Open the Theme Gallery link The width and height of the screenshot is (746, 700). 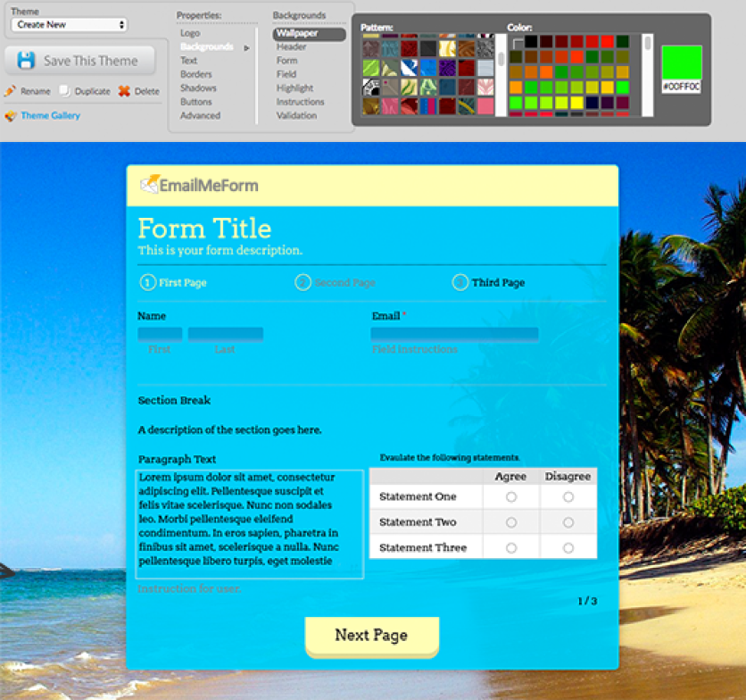pyautogui.click(x=51, y=116)
